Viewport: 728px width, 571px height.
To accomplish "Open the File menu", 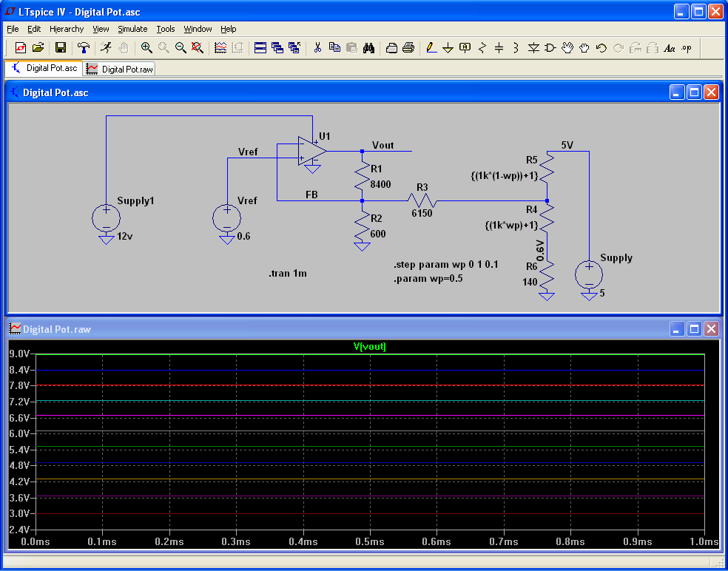I will 13,29.
